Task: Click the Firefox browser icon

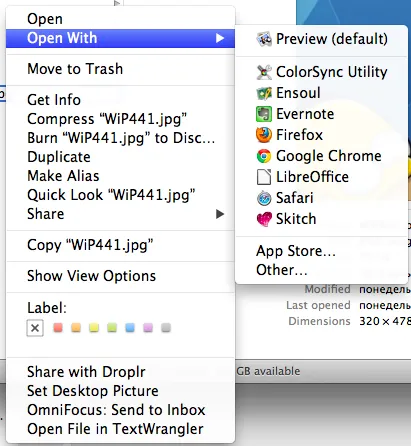Action: 264,135
